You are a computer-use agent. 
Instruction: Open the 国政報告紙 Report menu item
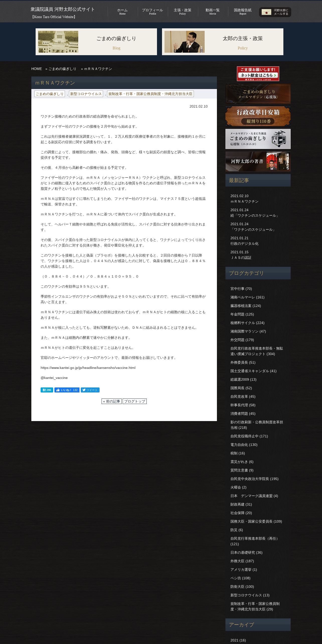click(243, 12)
